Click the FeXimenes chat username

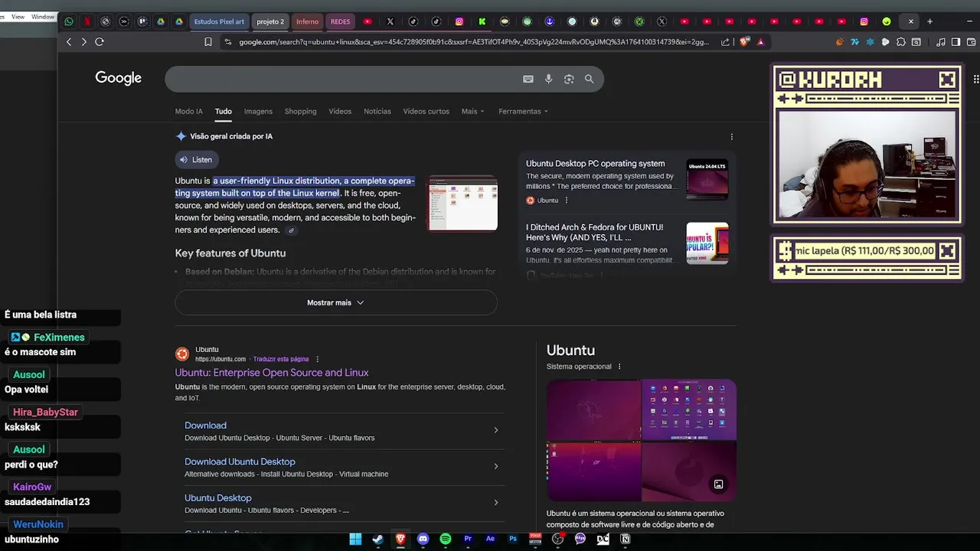click(x=59, y=337)
